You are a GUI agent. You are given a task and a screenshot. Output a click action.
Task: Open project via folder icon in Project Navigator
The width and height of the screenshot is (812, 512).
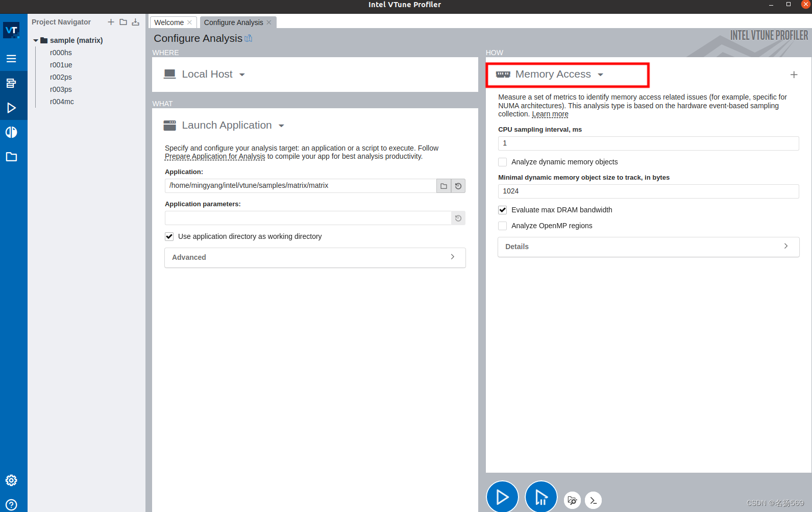point(123,22)
